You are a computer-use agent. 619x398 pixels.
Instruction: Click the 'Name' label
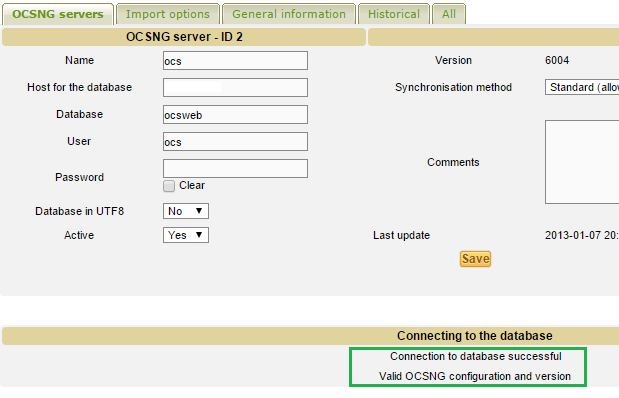(x=79, y=60)
